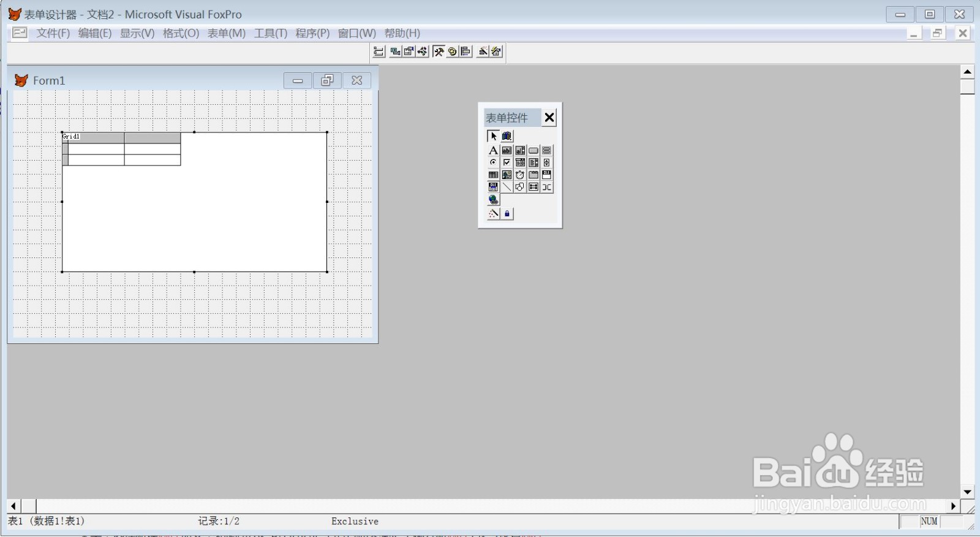Open the 帮助(H) menu
The width and height of the screenshot is (980, 537).
click(x=402, y=33)
